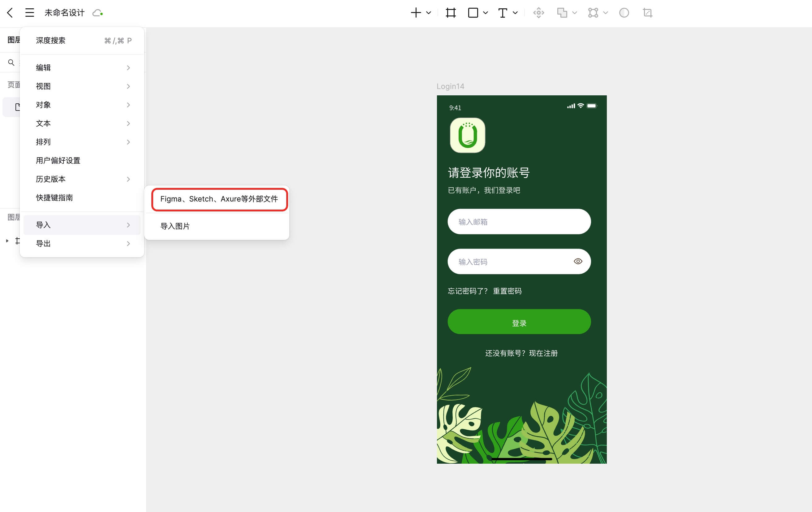Click the boolean operations icon
This screenshot has height=512, width=812.
(563, 12)
